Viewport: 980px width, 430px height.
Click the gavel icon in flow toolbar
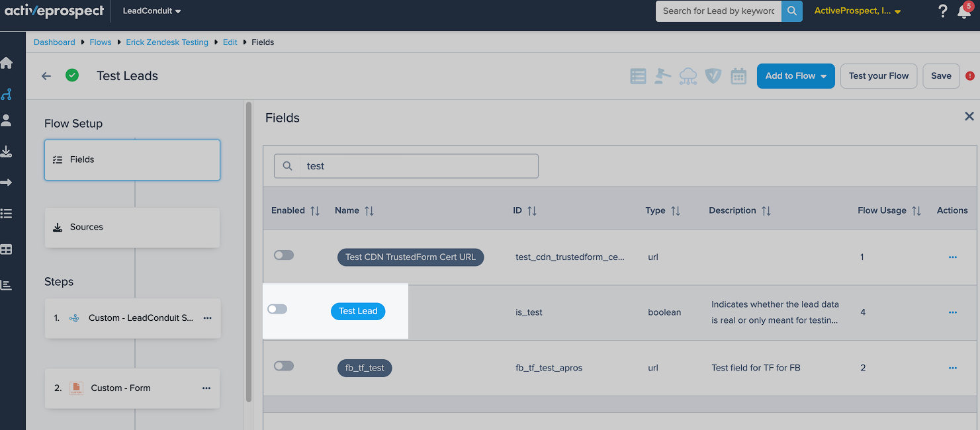[x=662, y=76]
